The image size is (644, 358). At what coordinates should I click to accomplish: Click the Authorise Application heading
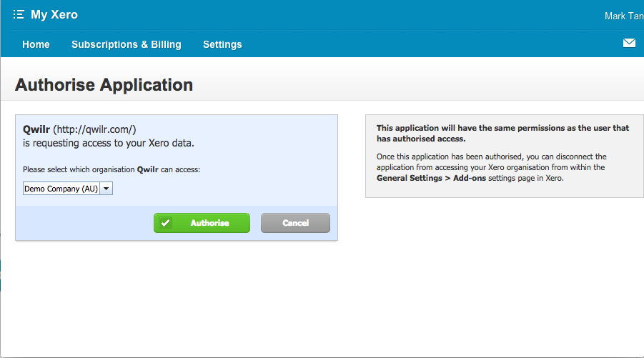click(x=104, y=85)
